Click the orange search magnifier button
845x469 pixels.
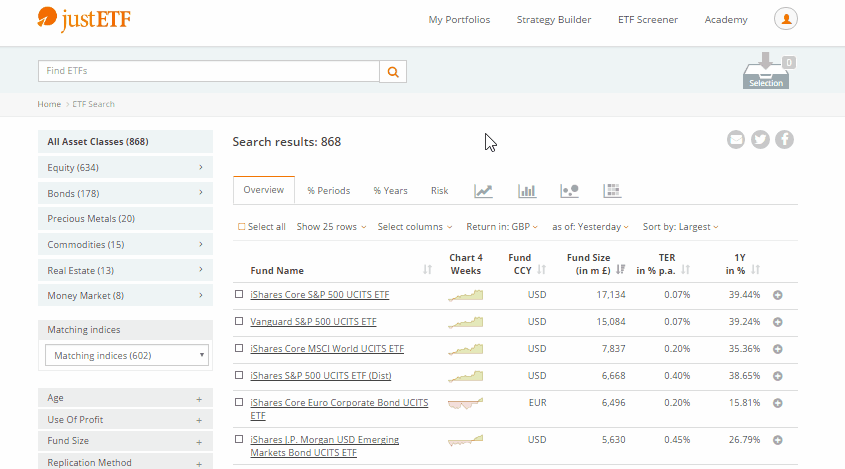[x=393, y=72]
